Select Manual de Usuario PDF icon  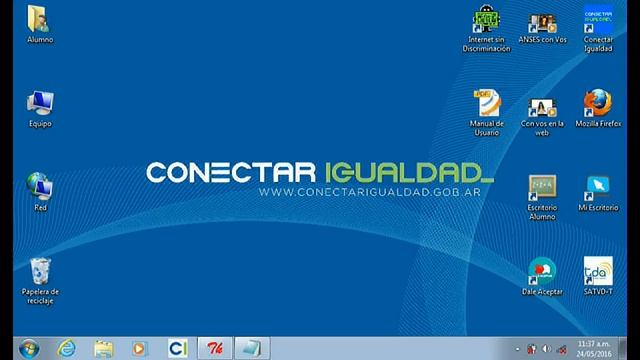487,113
